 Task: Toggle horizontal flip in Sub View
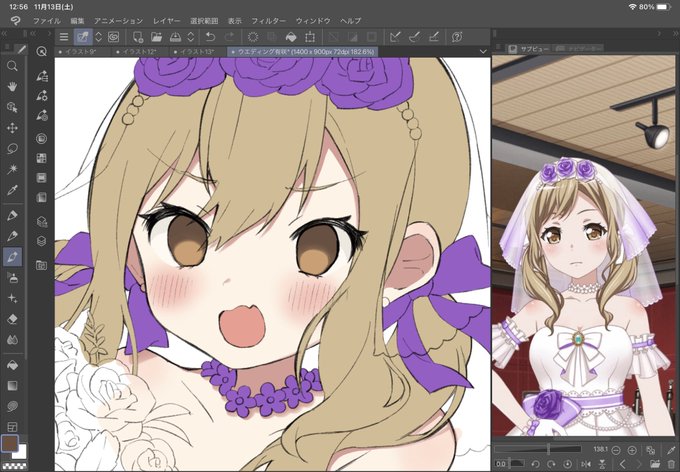586,464
